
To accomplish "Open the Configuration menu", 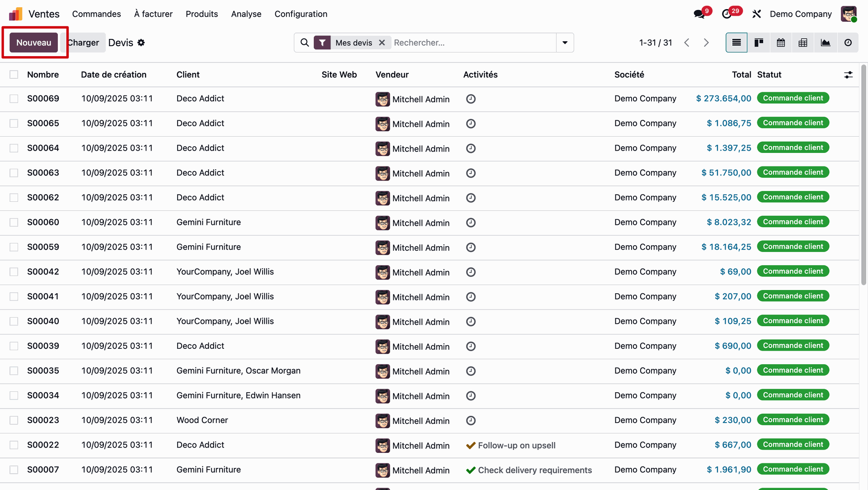I will coord(301,14).
